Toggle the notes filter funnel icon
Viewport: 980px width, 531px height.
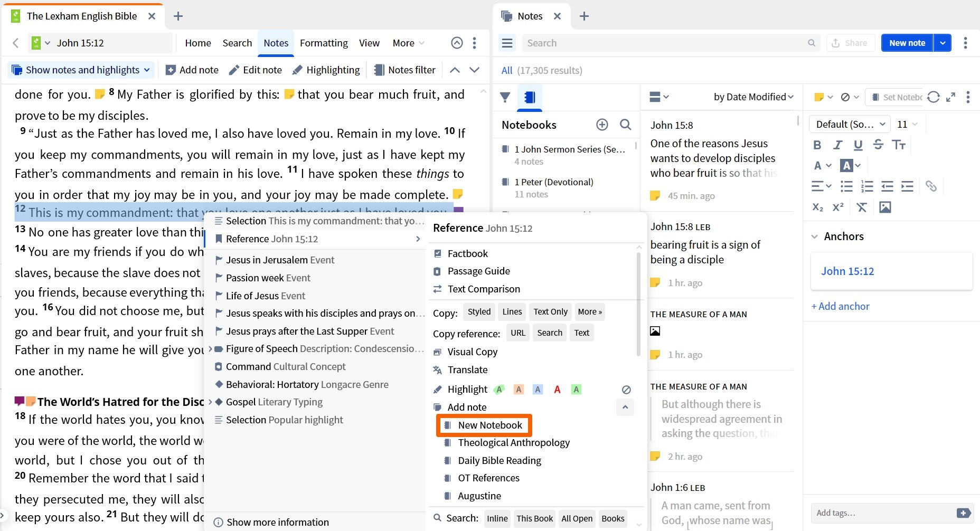click(505, 97)
